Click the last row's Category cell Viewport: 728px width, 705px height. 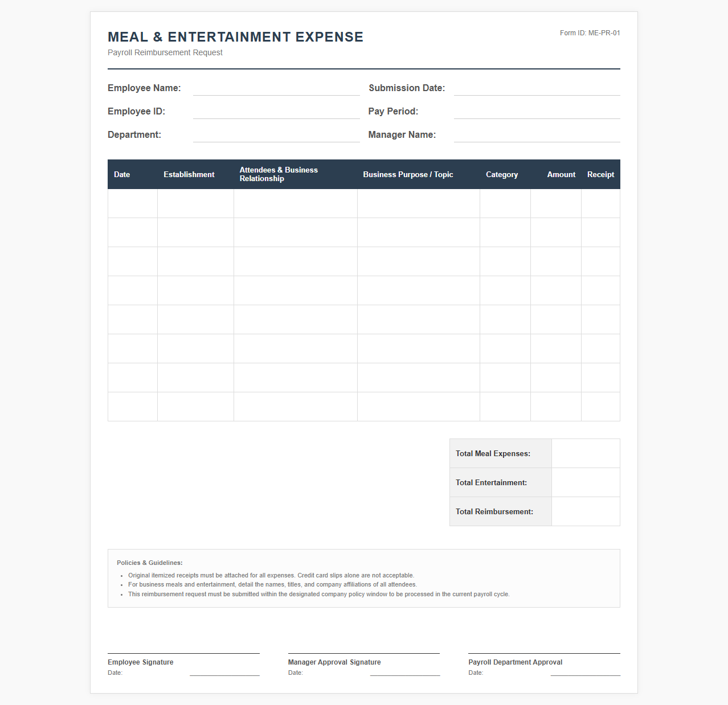pyautogui.click(x=505, y=407)
